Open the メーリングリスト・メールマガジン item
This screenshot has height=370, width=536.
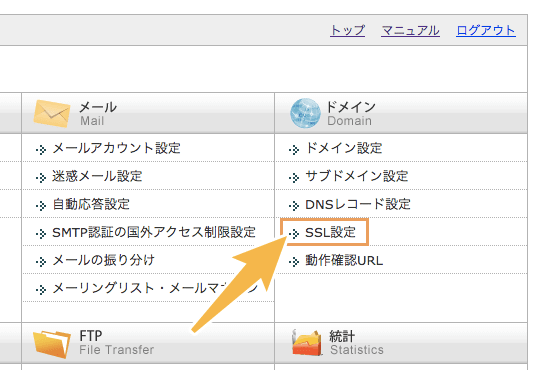[155, 288]
